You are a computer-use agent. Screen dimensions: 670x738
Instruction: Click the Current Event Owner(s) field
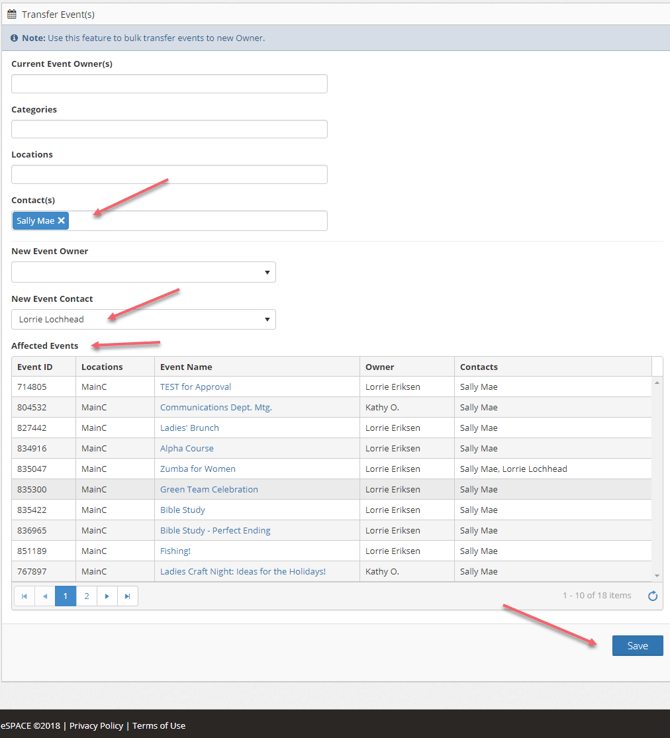(x=169, y=84)
